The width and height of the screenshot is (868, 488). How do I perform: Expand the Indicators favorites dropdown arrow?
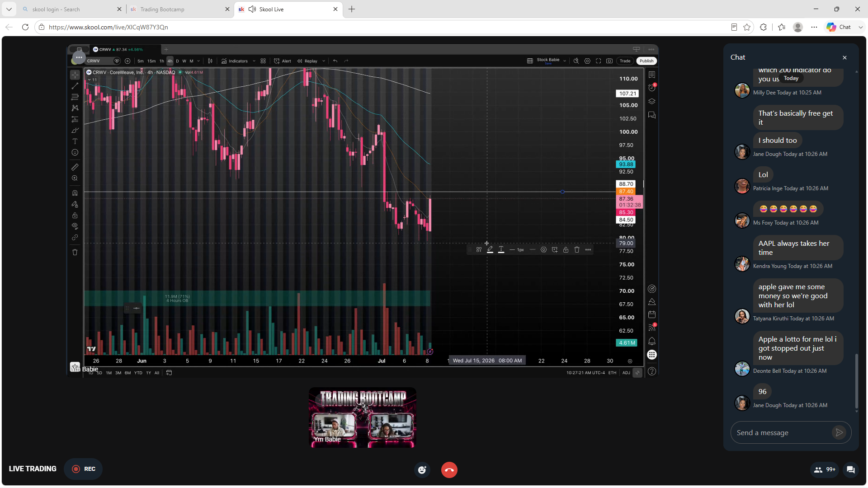click(254, 61)
